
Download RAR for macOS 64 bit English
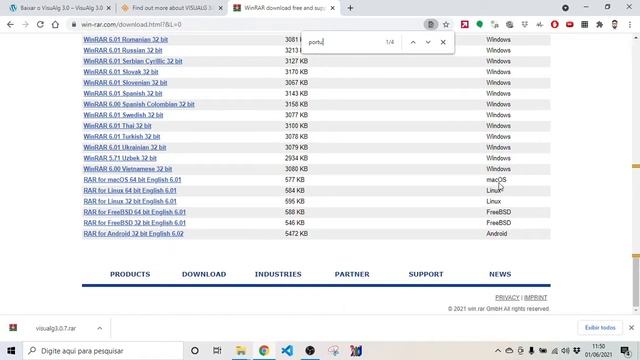[x=132, y=180]
